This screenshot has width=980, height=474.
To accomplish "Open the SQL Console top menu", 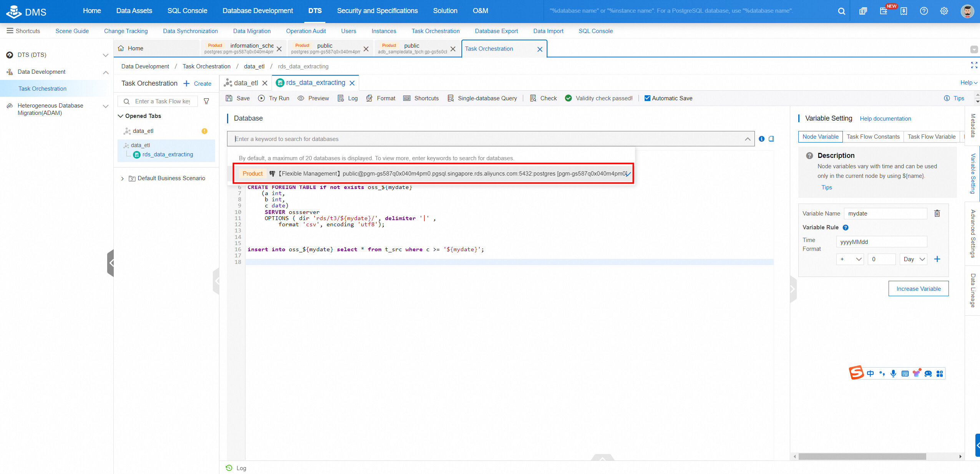I will pos(187,11).
